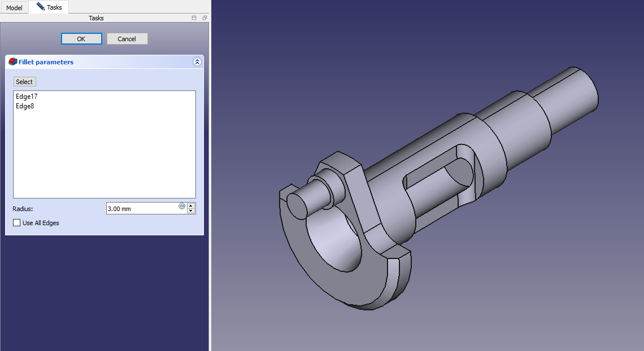The width and height of the screenshot is (644, 351).
Task: Click the pencil icon on the Tasks tab
Action: (x=41, y=7)
